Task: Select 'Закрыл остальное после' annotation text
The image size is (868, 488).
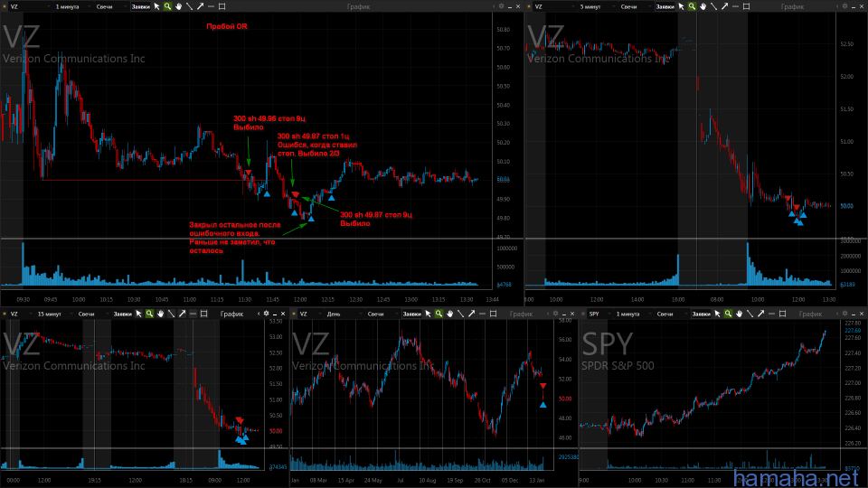Action: coord(235,225)
